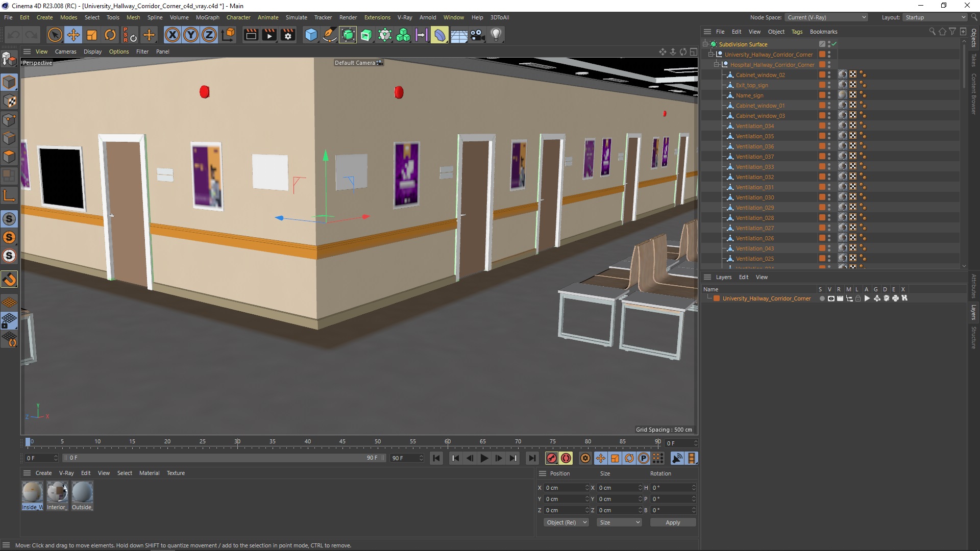
Task: Add a light object bulb icon
Action: [496, 35]
